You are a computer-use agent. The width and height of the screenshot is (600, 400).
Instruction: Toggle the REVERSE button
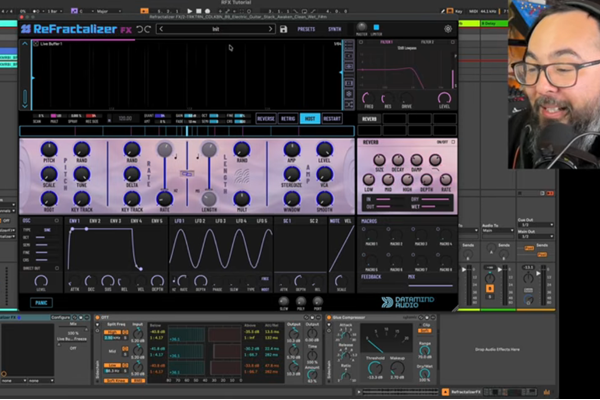tap(266, 119)
